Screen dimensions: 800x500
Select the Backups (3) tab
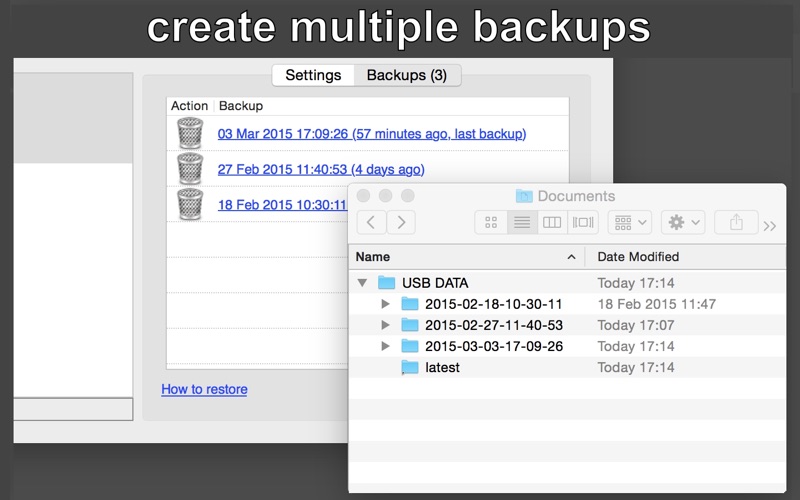(407, 75)
